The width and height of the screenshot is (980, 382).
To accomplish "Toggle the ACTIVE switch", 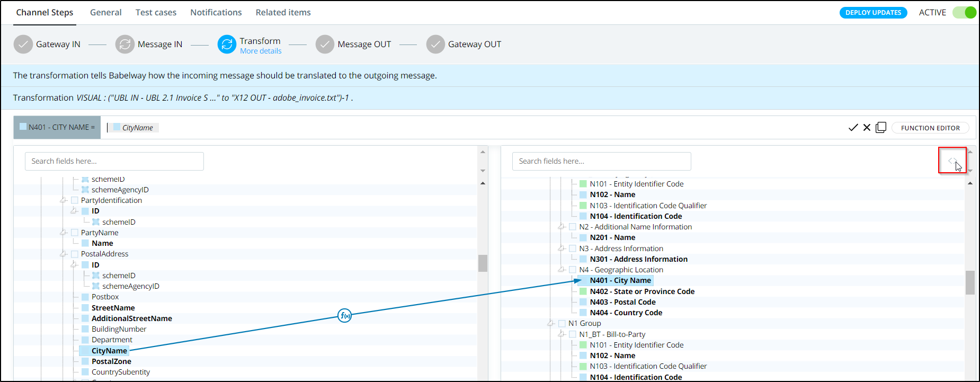I will click(x=964, y=13).
